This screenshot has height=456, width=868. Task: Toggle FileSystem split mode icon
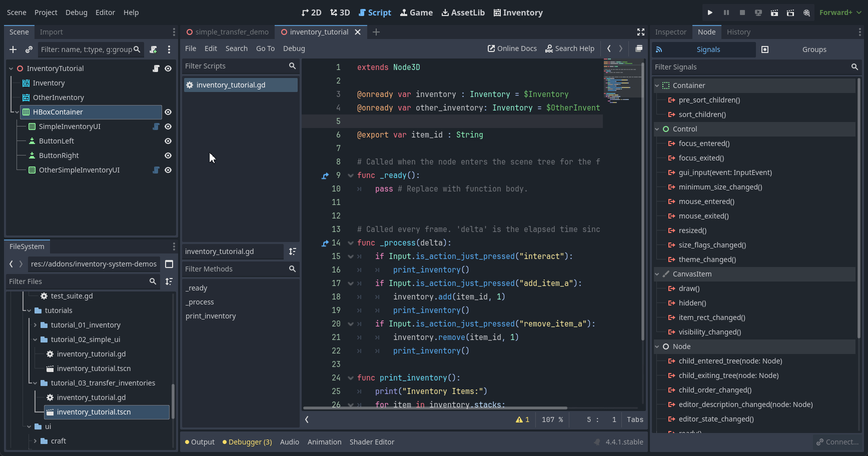(x=169, y=264)
